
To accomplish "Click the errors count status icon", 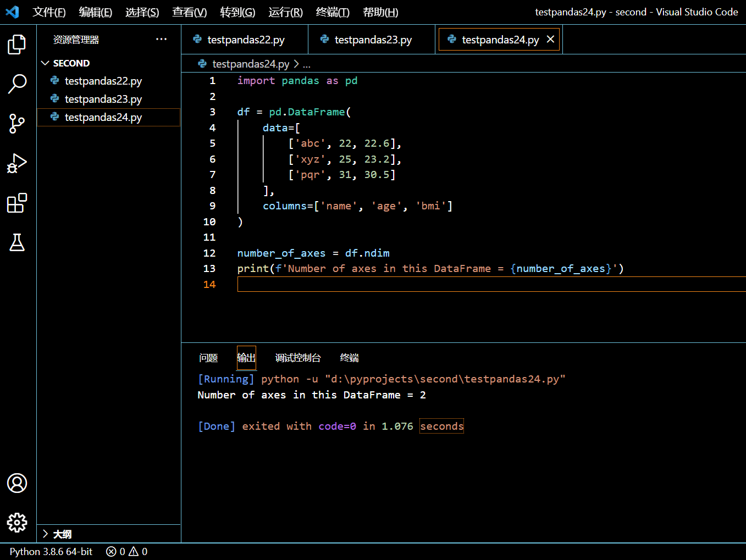I will 111,551.
